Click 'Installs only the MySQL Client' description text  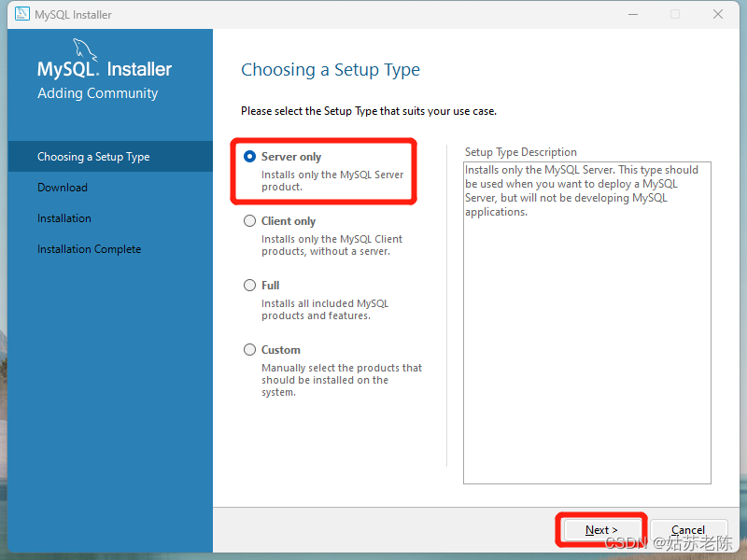pos(331,245)
